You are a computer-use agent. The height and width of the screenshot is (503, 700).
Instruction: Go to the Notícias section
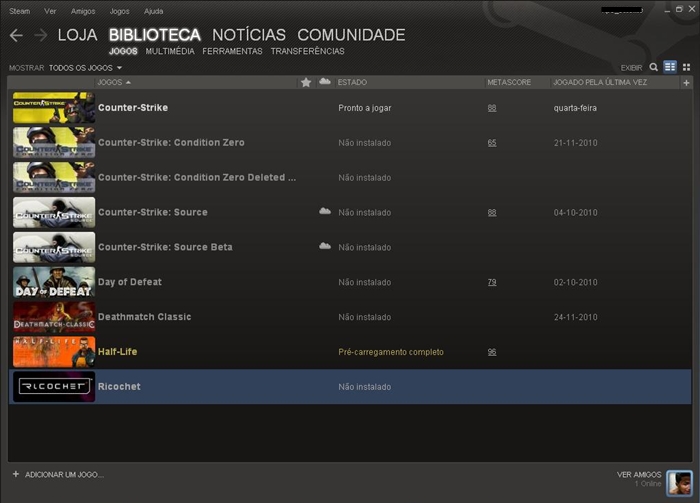pos(249,35)
